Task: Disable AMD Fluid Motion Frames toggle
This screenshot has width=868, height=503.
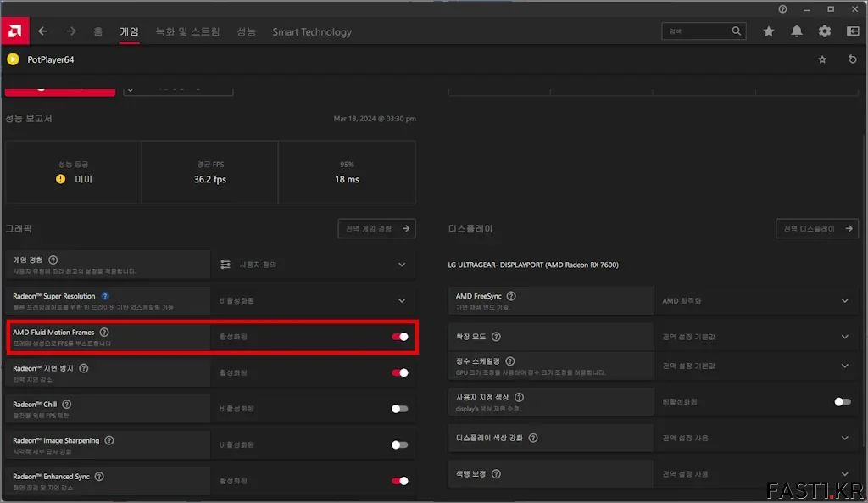Action: click(x=400, y=337)
